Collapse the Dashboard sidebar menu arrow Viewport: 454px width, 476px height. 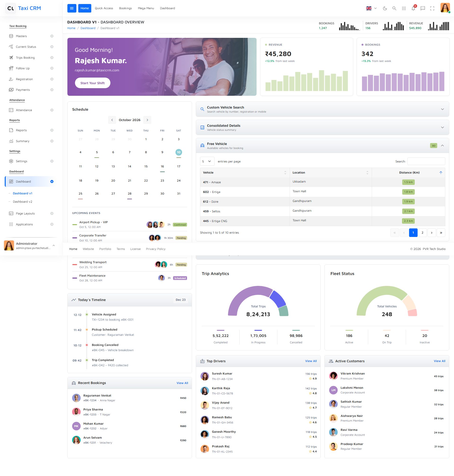[52, 182]
